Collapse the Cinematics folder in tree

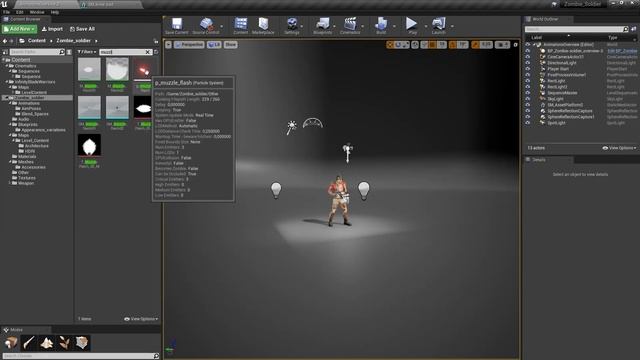[x=7, y=66]
